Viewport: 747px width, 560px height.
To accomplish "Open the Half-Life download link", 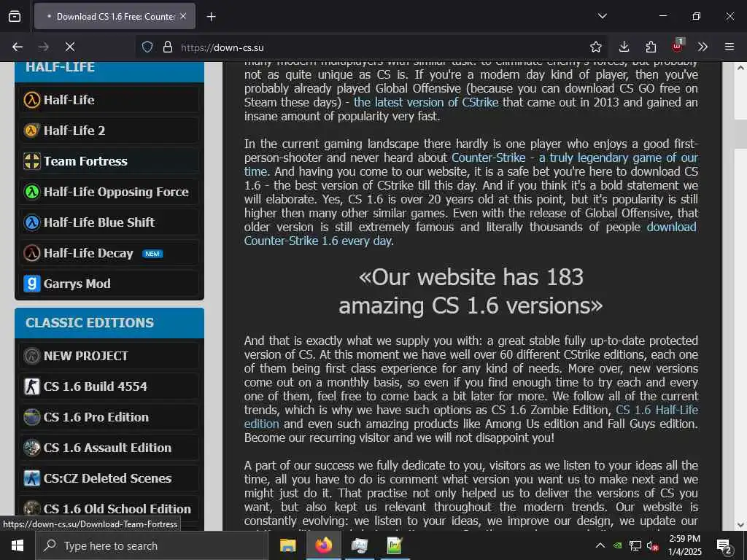I will [x=109, y=100].
